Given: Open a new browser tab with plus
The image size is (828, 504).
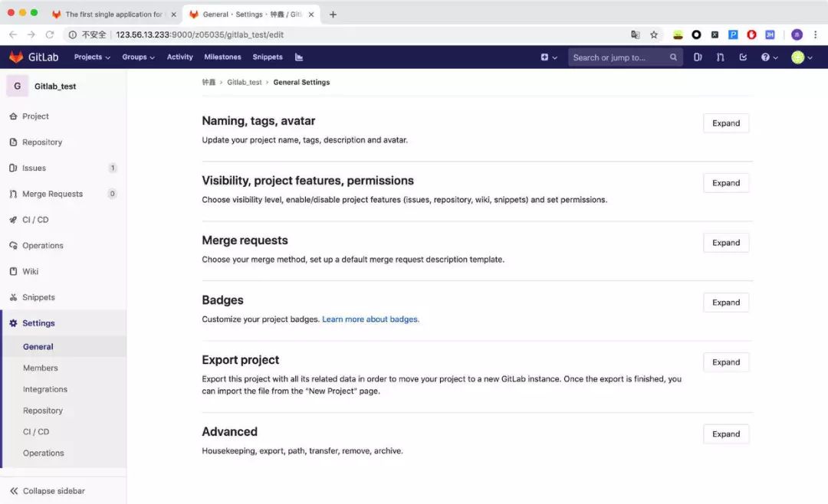Looking at the screenshot, I should click(333, 15).
